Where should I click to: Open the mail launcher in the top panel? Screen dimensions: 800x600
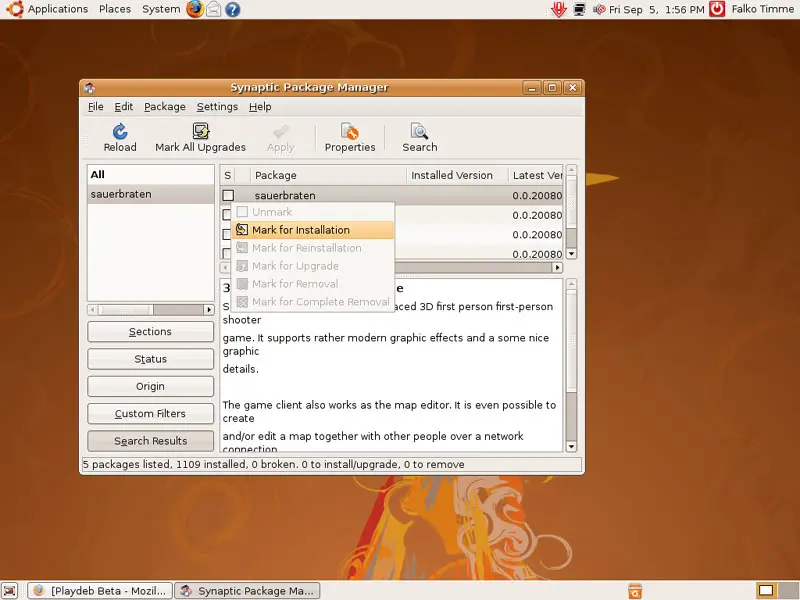[214, 9]
